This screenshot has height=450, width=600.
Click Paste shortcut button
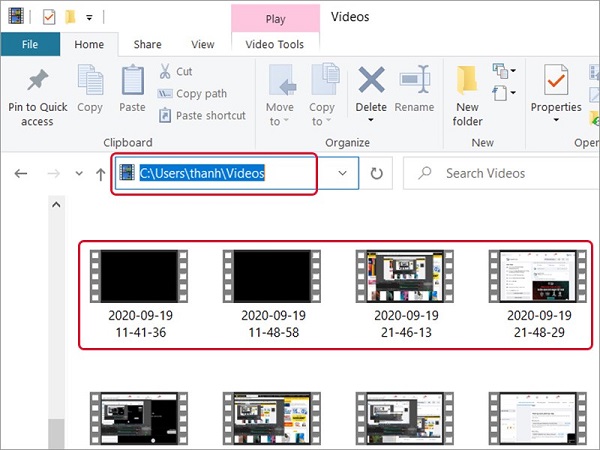click(210, 116)
